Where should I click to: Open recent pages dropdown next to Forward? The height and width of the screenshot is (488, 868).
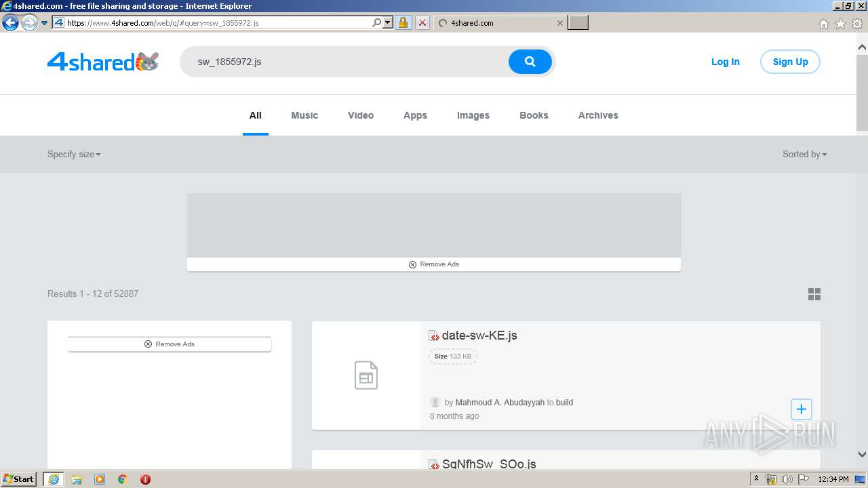[44, 23]
